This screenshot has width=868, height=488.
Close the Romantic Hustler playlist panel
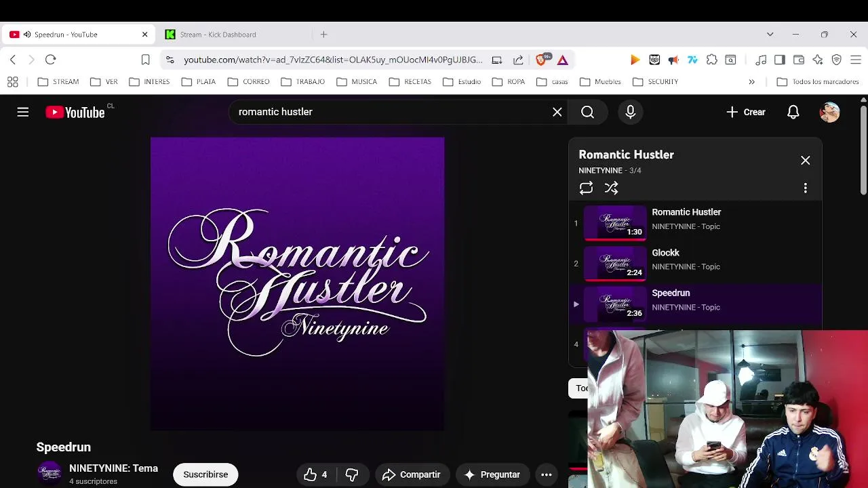pyautogui.click(x=805, y=161)
